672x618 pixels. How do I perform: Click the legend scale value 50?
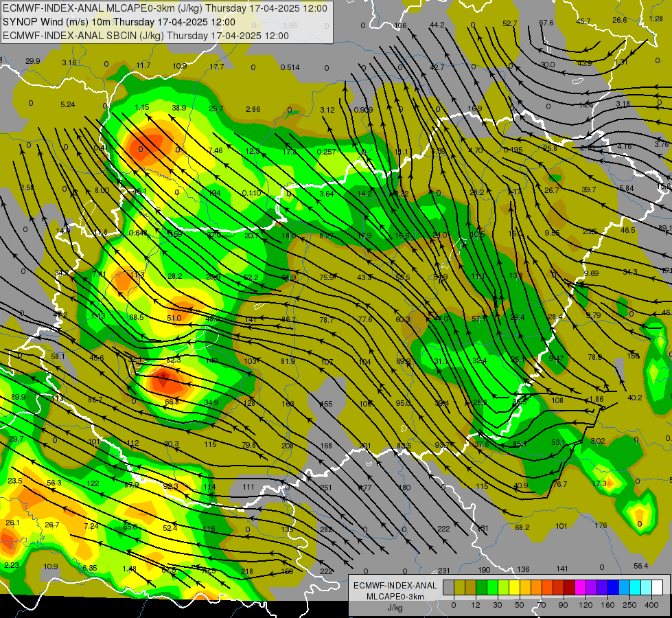tap(520, 605)
